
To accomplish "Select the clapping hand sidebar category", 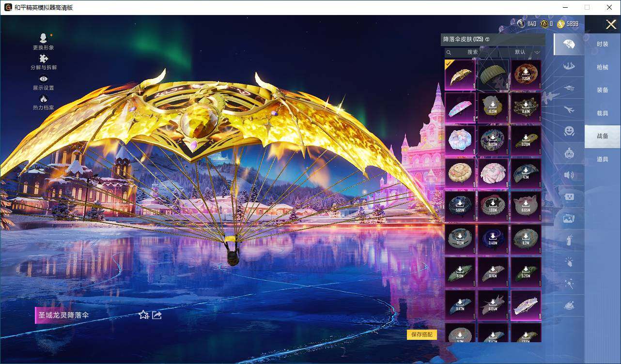I will (569, 262).
